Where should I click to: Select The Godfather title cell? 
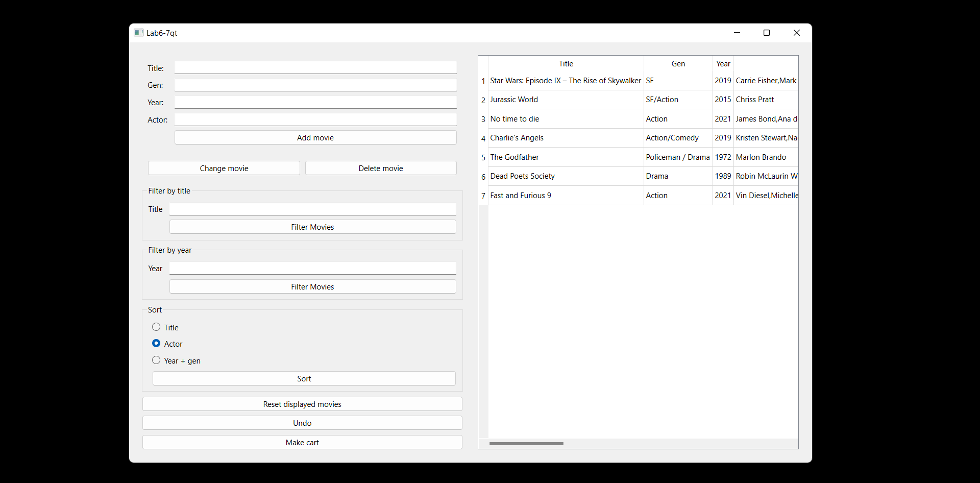pyautogui.click(x=566, y=157)
